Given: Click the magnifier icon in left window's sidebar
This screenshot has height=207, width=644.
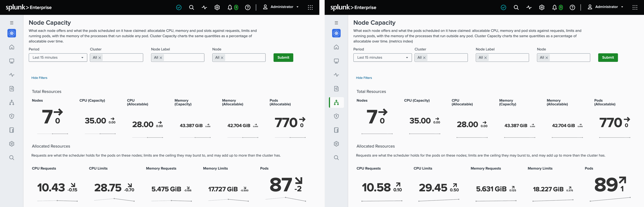Looking at the screenshot, I should pyautogui.click(x=12, y=158).
